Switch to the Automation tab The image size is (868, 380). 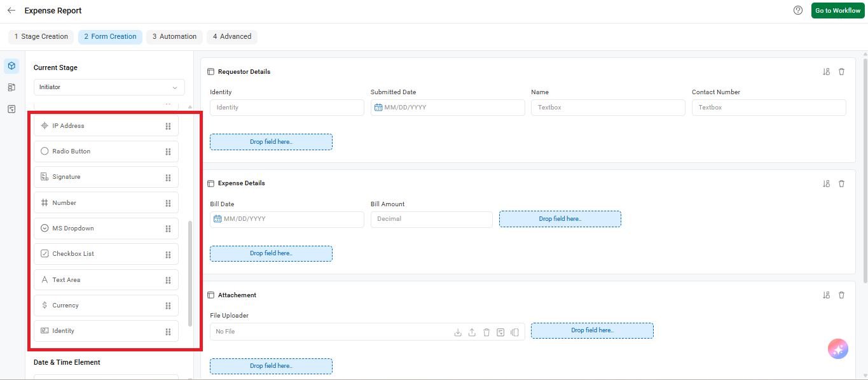point(174,37)
